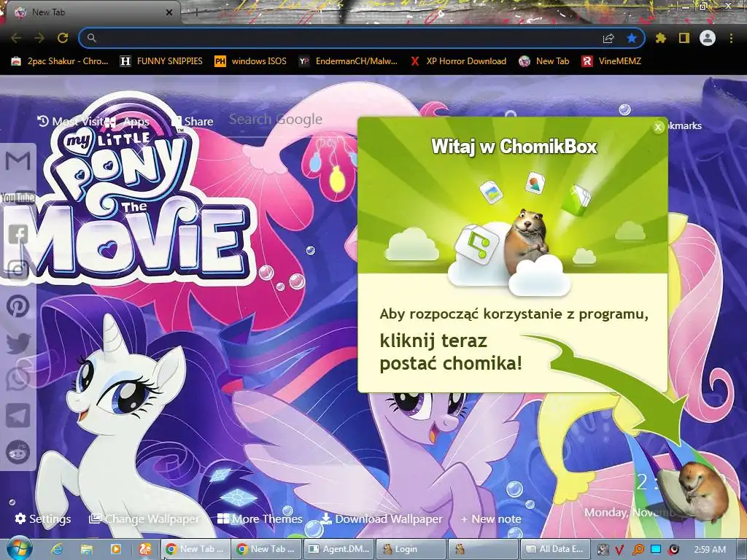Screen dimensions: 747x560
Task: Open the orange UC Browser taskbar icon
Action: tap(145, 549)
